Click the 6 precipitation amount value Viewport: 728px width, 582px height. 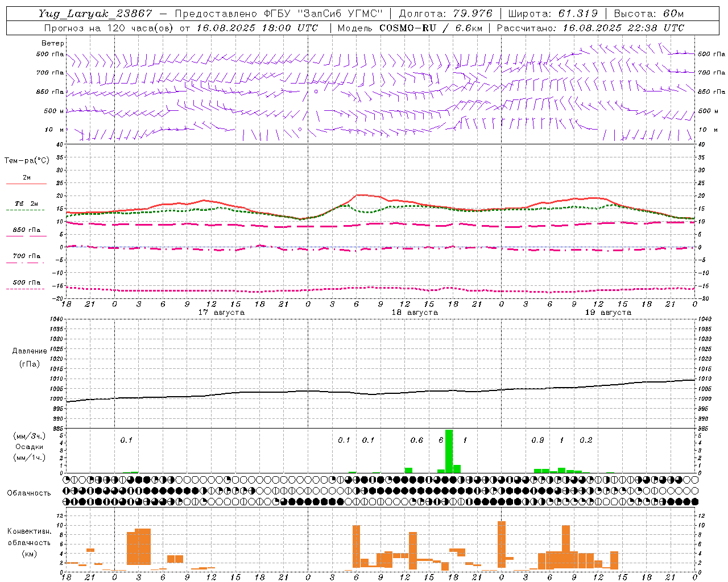[441, 440]
